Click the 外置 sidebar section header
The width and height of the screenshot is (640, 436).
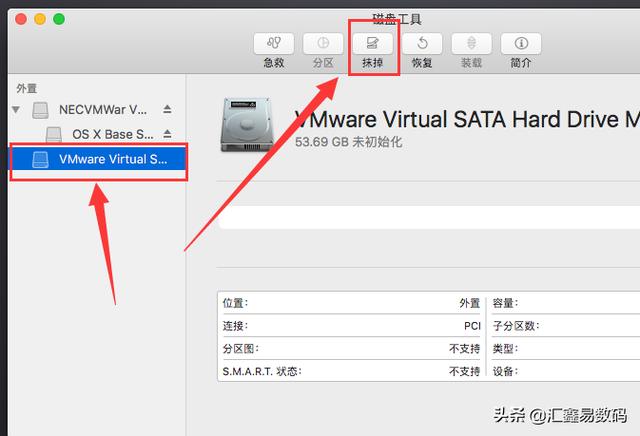click(x=27, y=88)
